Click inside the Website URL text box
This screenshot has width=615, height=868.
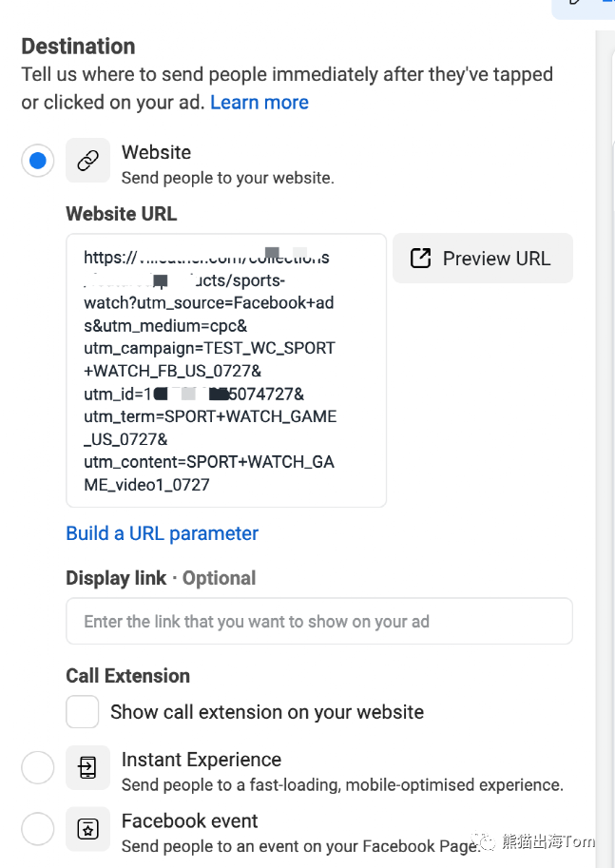click(x=226, y=371)
